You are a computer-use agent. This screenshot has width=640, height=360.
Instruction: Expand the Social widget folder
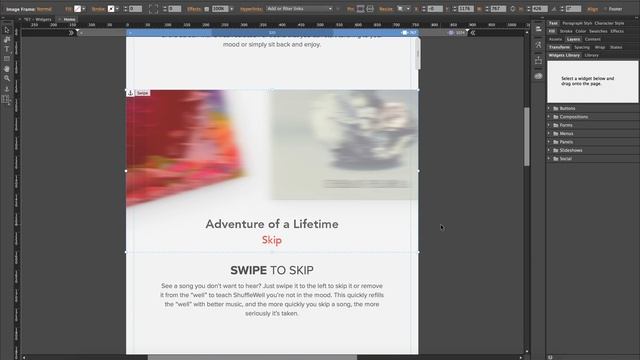(x=549, y=158)
